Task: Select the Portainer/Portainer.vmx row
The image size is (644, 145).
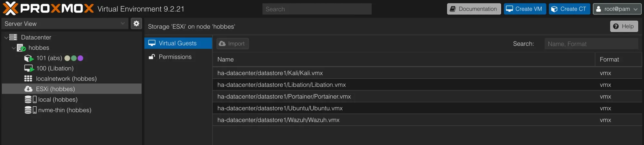Action: tap(427, 97)
